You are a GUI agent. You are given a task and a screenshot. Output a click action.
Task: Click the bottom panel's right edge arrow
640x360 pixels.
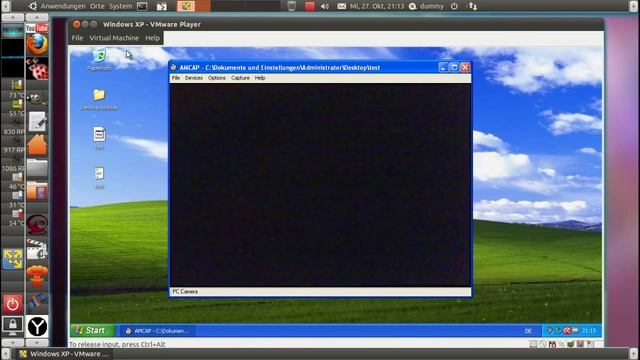(634, 354)
